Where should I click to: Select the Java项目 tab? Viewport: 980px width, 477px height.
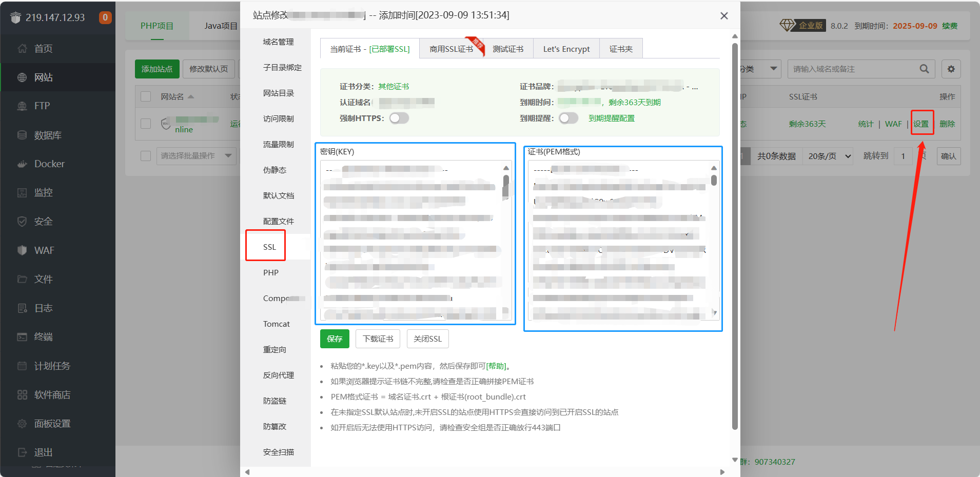(221, 26)
